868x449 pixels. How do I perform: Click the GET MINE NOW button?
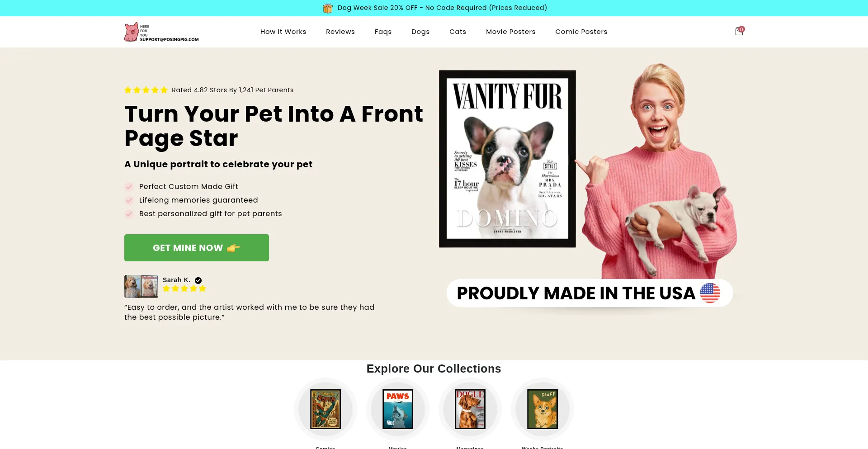click(197, 248)
